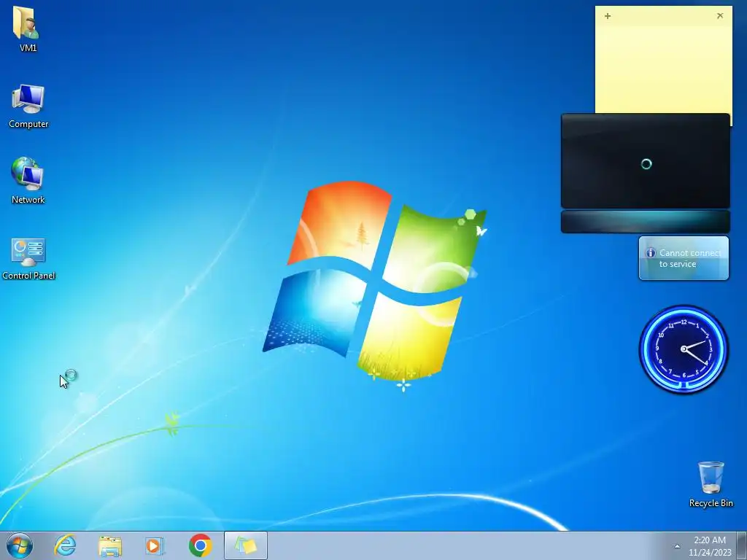The width and height of the screenshot is (747, 560).
Task: Open the Windows Start menu
Action: coord(20,545)
